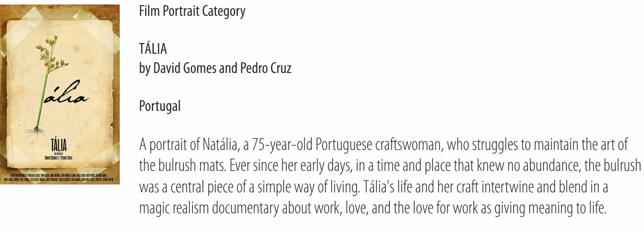
Task: Click the plant roots drawing on poster
Action: 42,132
